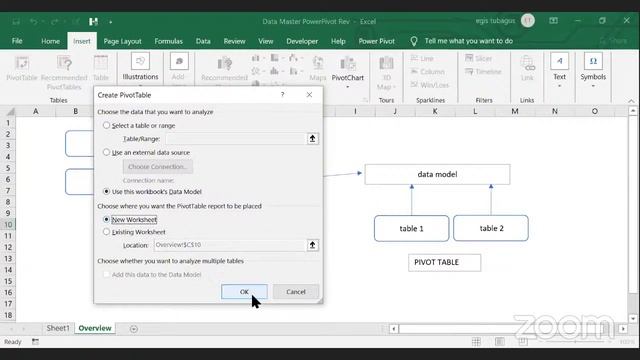Click the Location collapse dialog button

(312, 245)
